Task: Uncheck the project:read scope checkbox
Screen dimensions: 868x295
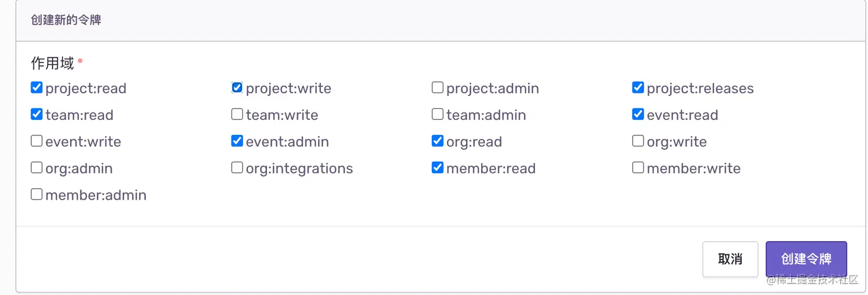Action: [x=37, y=88]
